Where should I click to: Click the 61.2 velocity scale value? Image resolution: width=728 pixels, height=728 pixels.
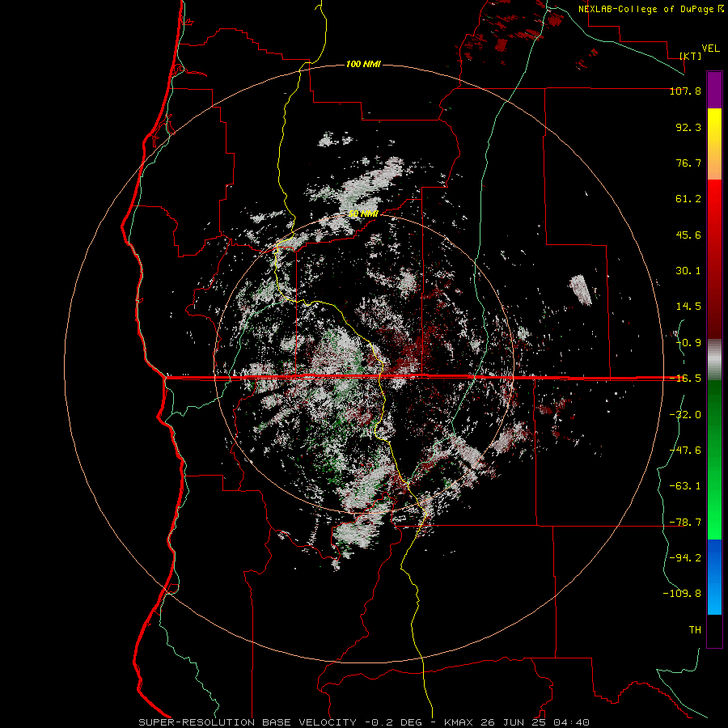pos(688,199)
